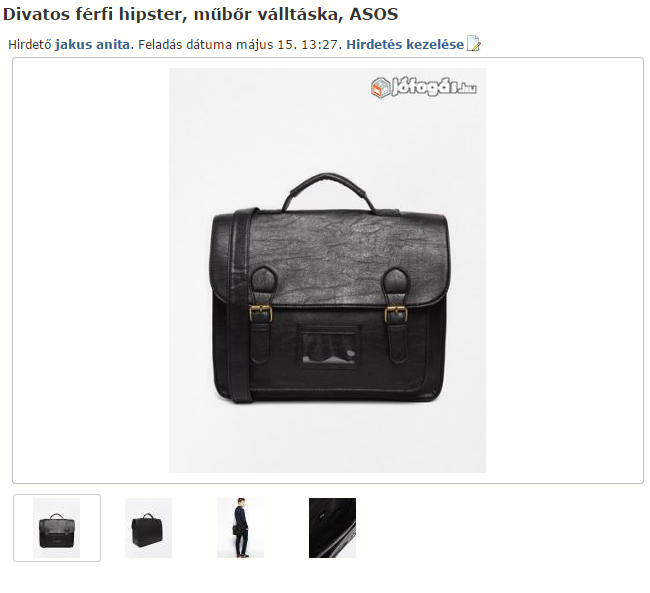Click the posting date május 15. 13:27
The width and height of the screenshot is (650, 593).
pos(308,44)
